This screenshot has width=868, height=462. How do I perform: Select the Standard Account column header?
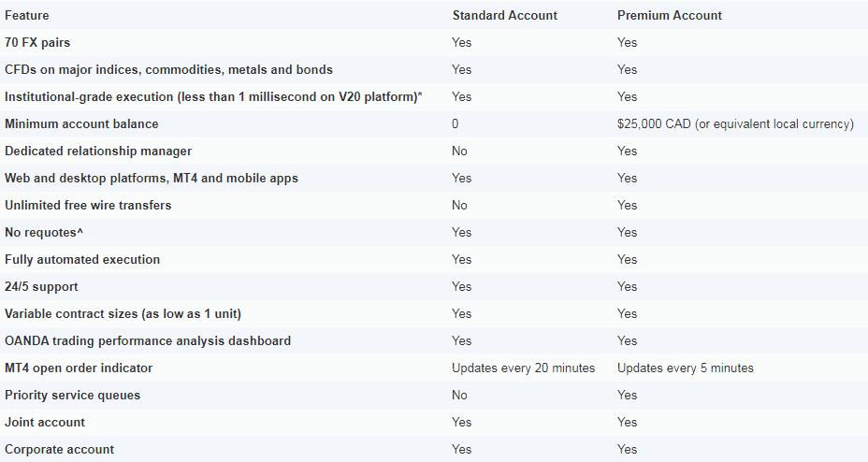pos(505,16)
